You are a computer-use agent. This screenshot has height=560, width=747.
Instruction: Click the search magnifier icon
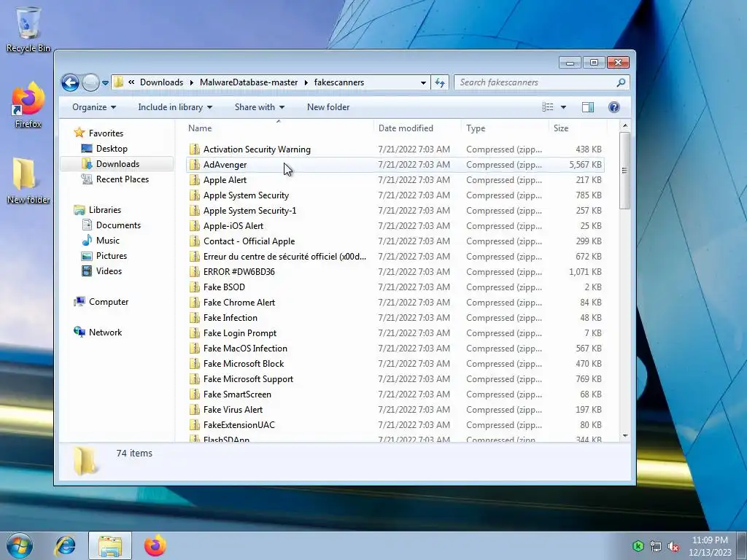click(621, 83)
